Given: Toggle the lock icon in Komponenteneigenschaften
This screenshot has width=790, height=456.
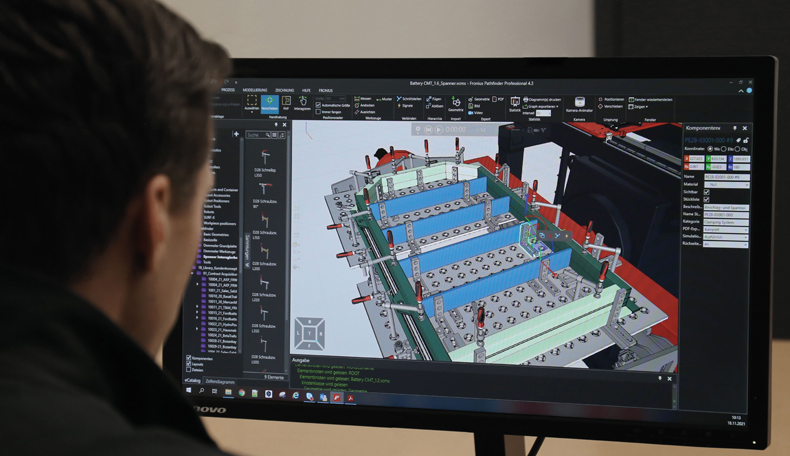Looking at the screenshot, I should pyautogui.click(x=746, y=140).
